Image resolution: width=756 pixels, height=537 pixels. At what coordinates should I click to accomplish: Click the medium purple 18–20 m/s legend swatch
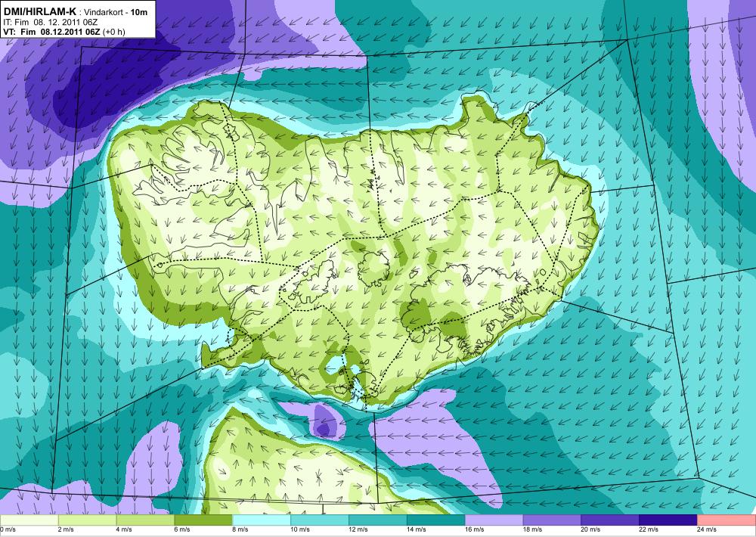552,520
